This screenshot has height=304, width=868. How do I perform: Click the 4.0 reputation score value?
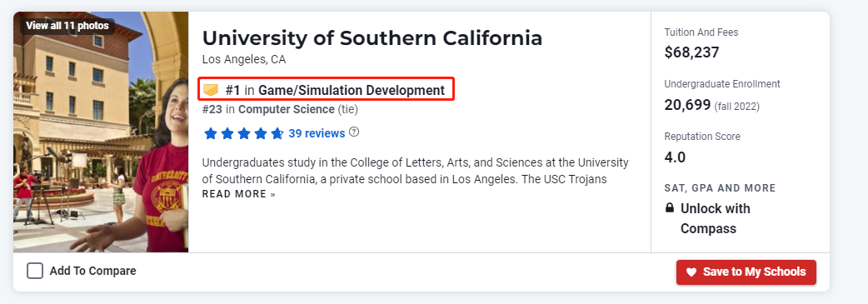pyautogui.click(x=675, y=157)
